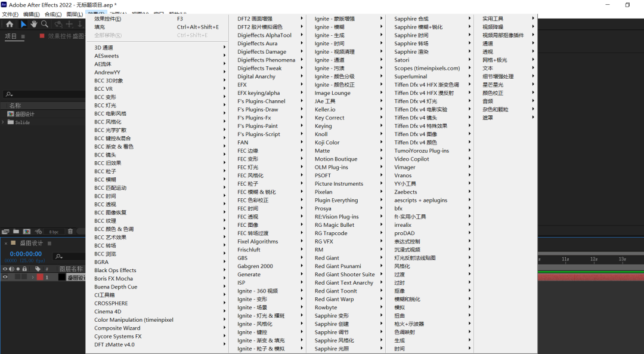Choose 填充 menu entry
The width and height of the screenshot is (644, 354).
pyautogui.click(x=160, y=27)
